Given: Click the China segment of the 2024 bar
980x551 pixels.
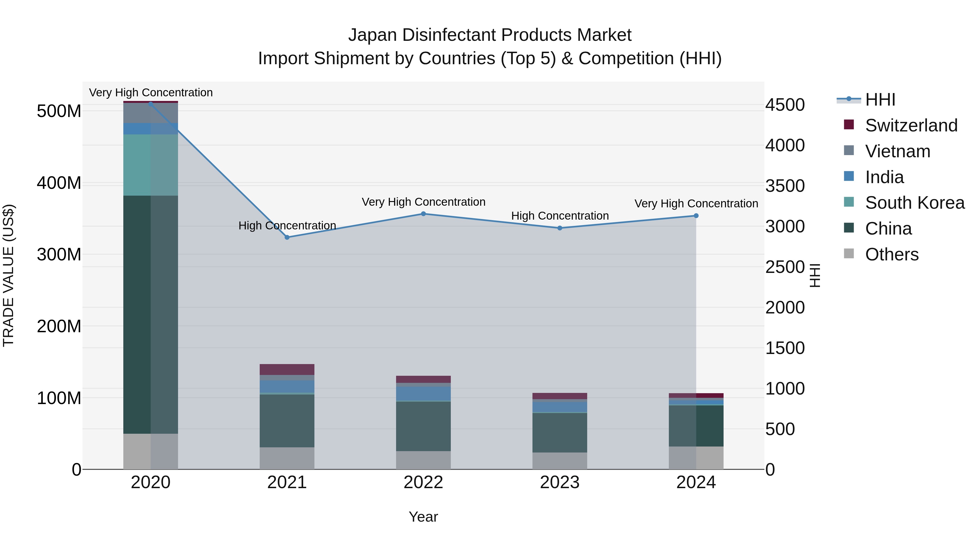Looking at the screenshot, I should 696,426.
